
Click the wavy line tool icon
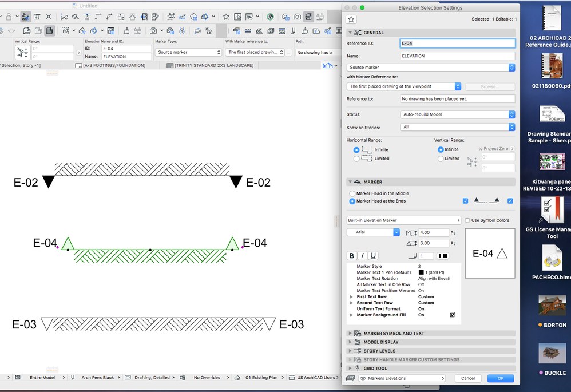click(248, 31)
